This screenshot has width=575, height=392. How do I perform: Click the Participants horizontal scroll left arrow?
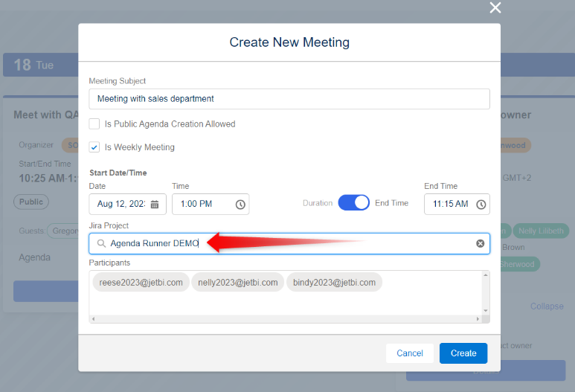pyautogui.click(x=94, y=319)
